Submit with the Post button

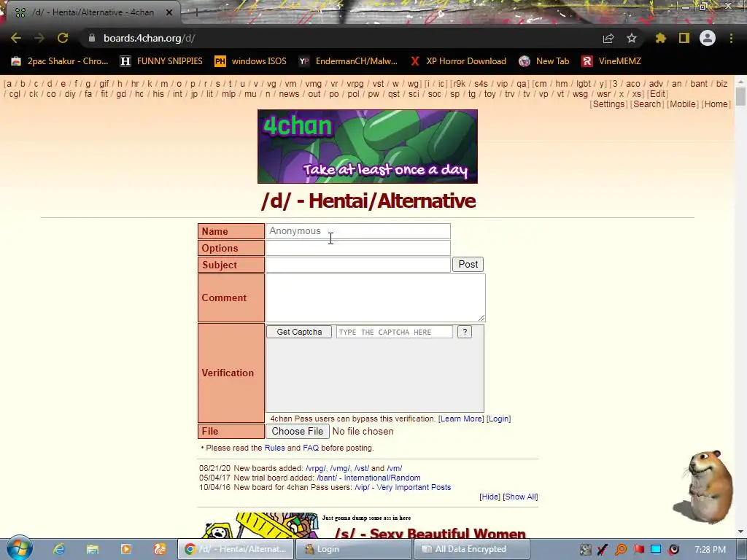(468, 264)
